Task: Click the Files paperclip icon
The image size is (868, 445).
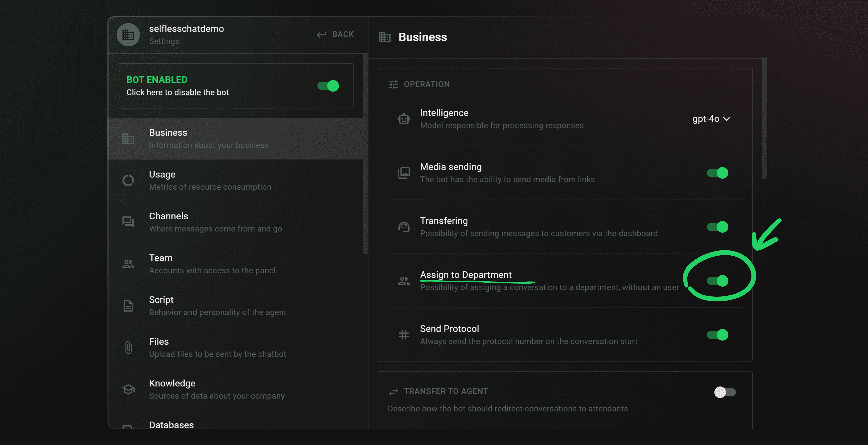Action: (x=128, y=348)
